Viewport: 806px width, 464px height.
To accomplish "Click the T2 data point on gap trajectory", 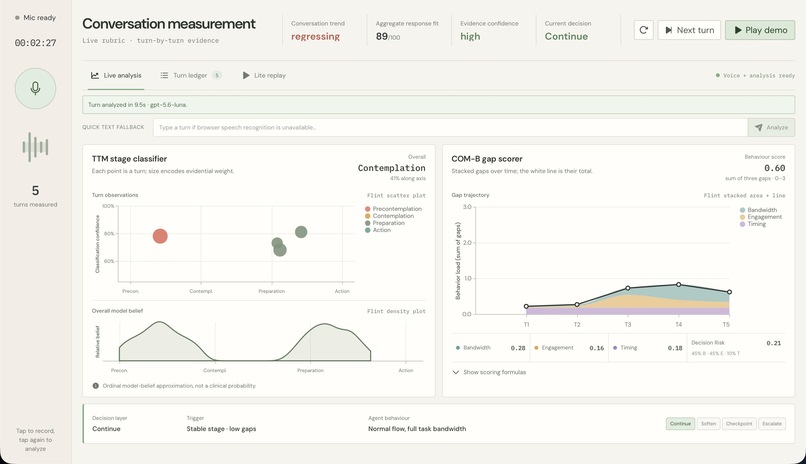I will tap(577, 305).
